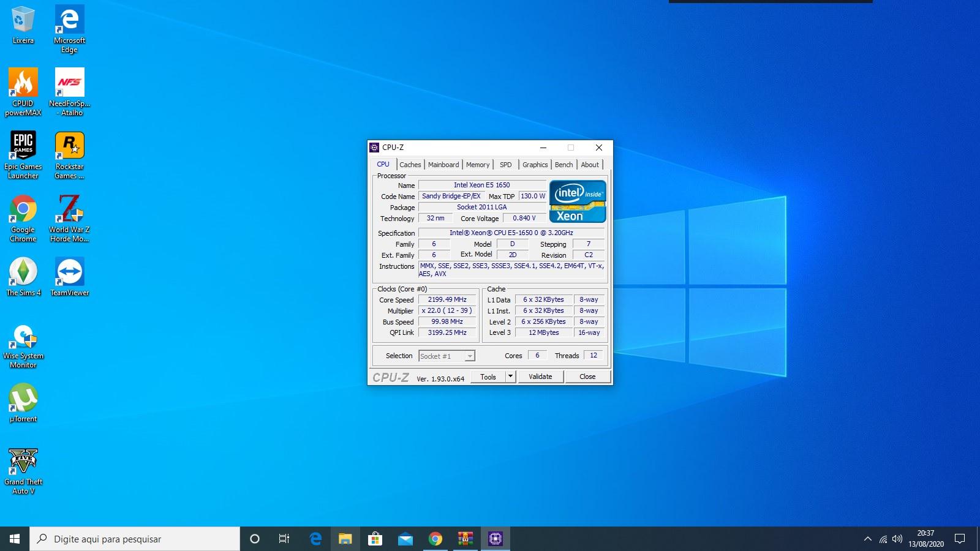980x551 pixels.
Task: Click the CPU-Z title bar app icon
Action: click(x=374, y=148)
